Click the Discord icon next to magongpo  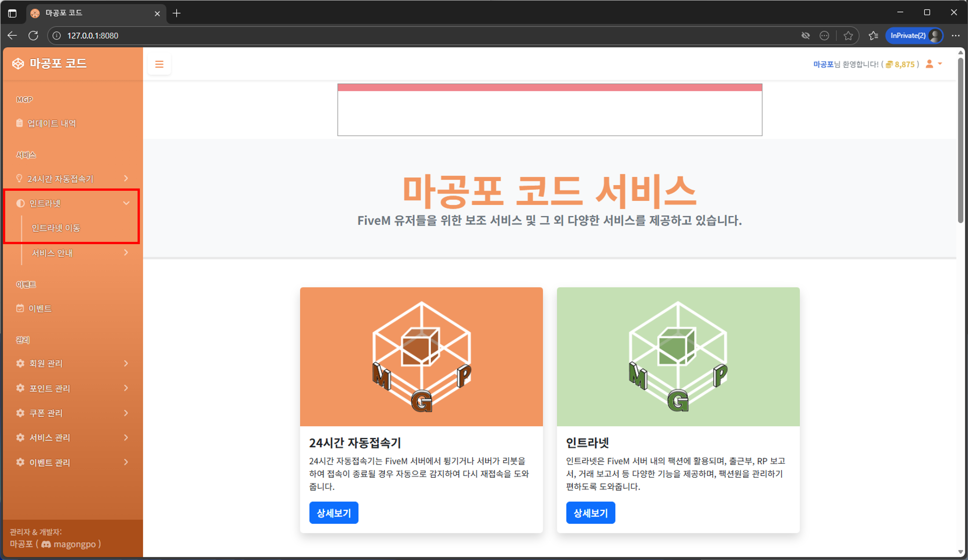click(x=46, y=544)
